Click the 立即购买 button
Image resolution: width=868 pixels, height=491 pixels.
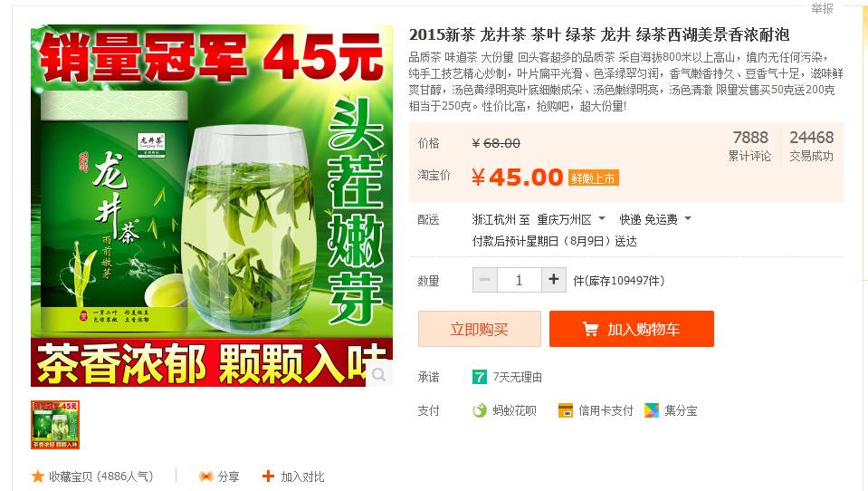tap(480, 329)
